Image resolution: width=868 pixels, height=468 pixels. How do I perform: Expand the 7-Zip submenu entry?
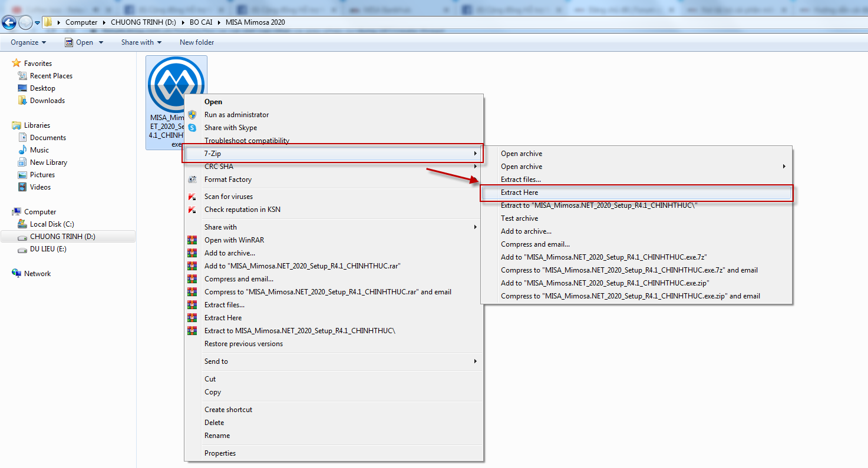coord(334,154)
